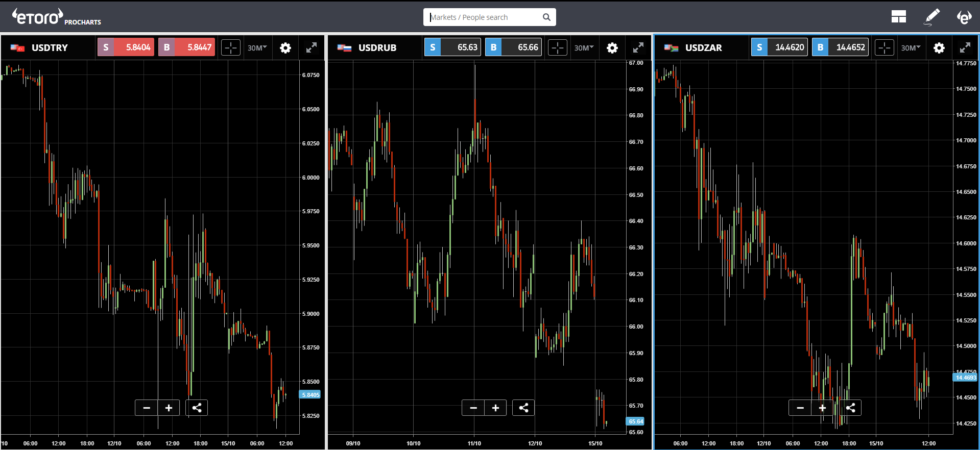980x450 pixels.
Task: Open the chart layout grid selector
Action: (x=898, y=17)
